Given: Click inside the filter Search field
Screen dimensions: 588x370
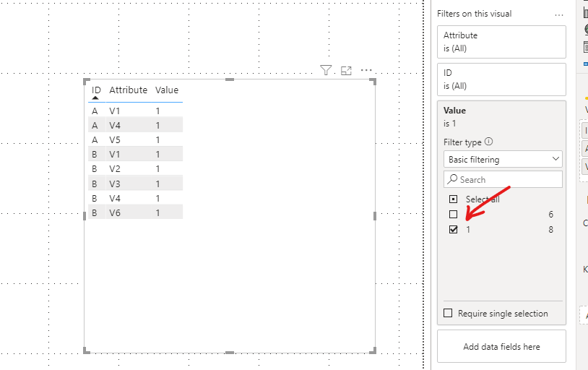Looking at the screenshot, I should (503, 179).
